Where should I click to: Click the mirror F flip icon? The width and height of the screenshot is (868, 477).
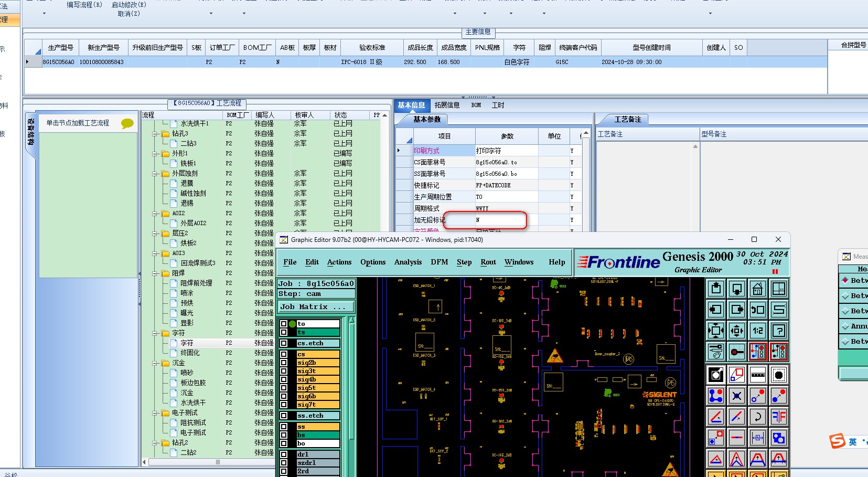pyautogui.click(x=779, y=417)
